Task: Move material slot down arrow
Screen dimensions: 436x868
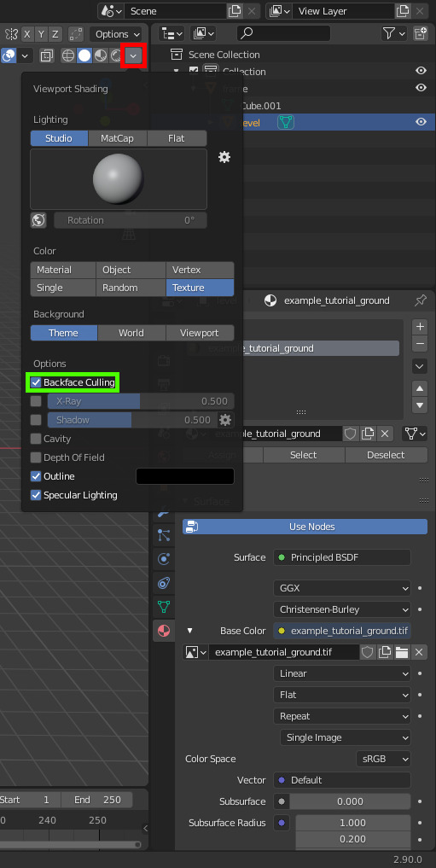Action: [420, 405]
